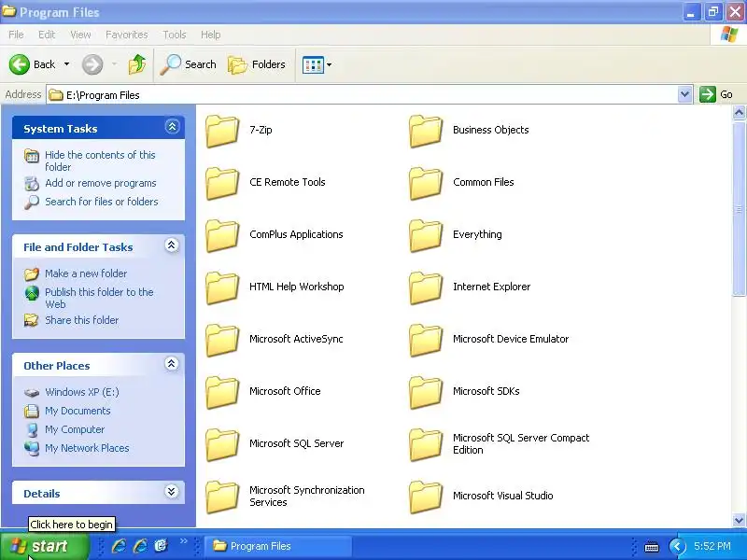Click the green Go arrow button

[708, 94]
